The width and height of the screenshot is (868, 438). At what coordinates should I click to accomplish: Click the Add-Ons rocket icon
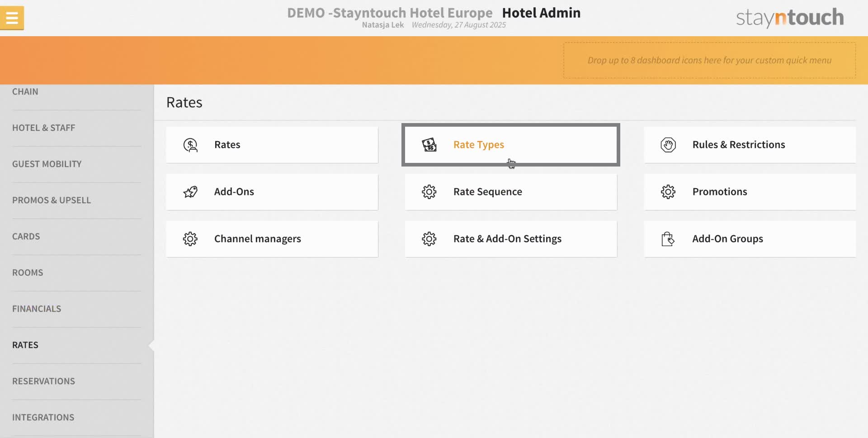coord(190,192)
